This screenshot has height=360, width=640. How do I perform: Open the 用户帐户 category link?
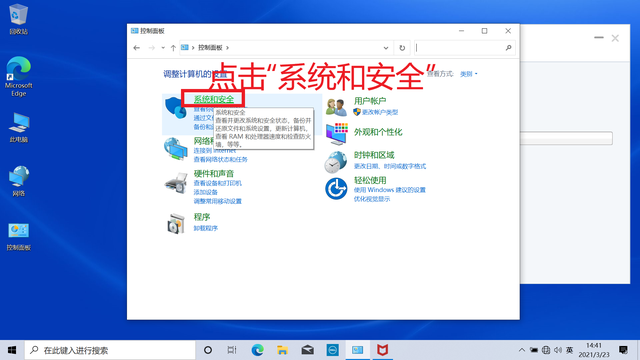tap(370, 101)
